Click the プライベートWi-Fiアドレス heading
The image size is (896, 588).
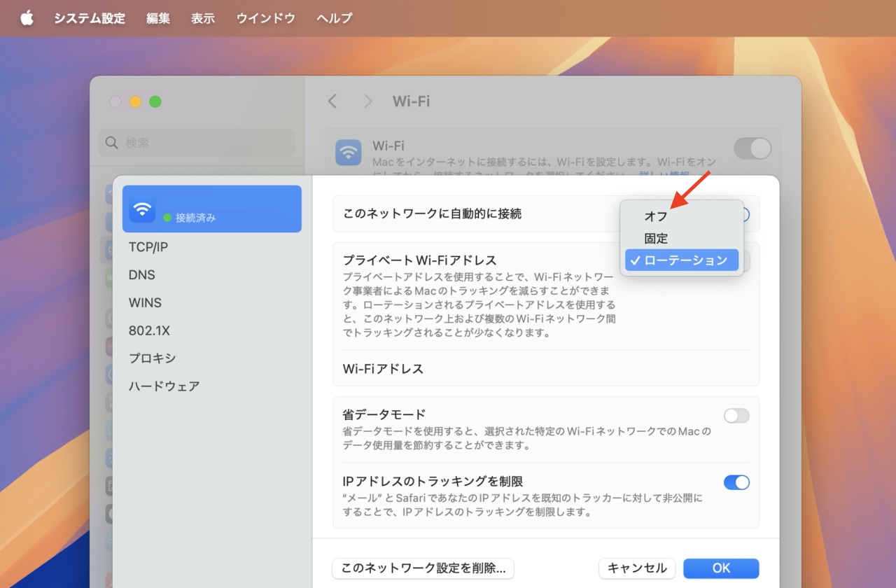pos(419,260)
